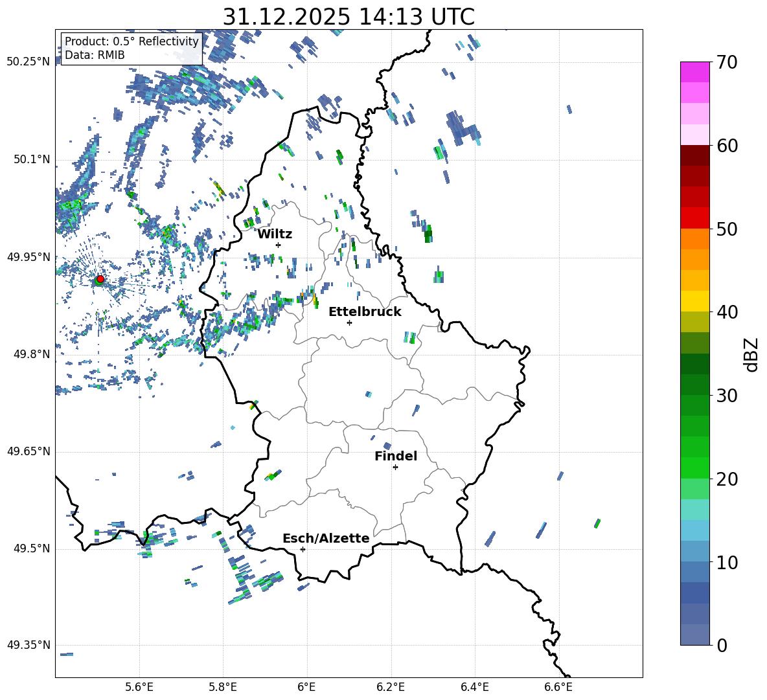The width and height of the screenshot is (767, 700).
Task: Click the 49.35°N latitude tick label
Action: click(28, 645)
